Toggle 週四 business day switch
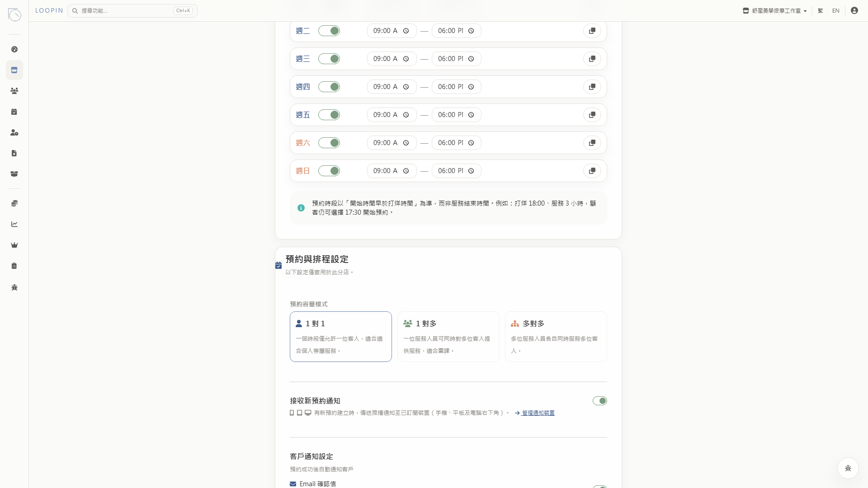The image size is (868, 488). tap(329, 87)
